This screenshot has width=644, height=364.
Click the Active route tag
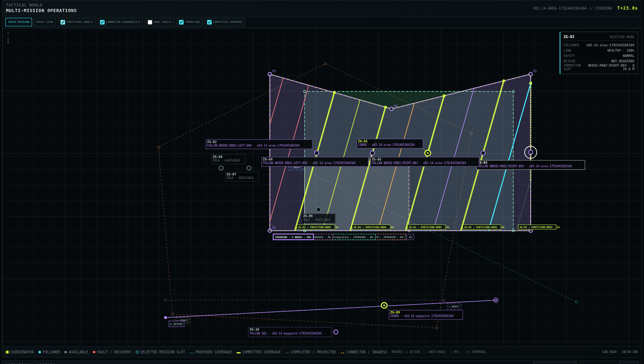pyautogui.click(x=176, y=324)
